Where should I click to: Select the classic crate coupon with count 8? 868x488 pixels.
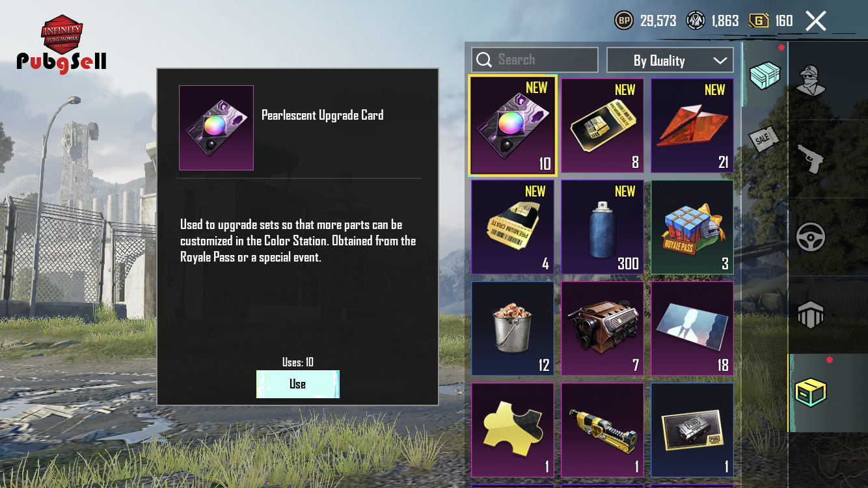click(603, 126)
